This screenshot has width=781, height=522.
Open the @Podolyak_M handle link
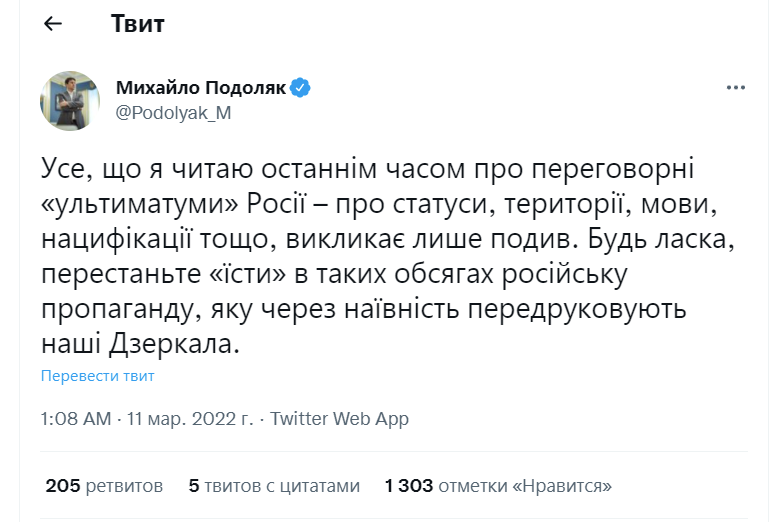pos(174,113)
